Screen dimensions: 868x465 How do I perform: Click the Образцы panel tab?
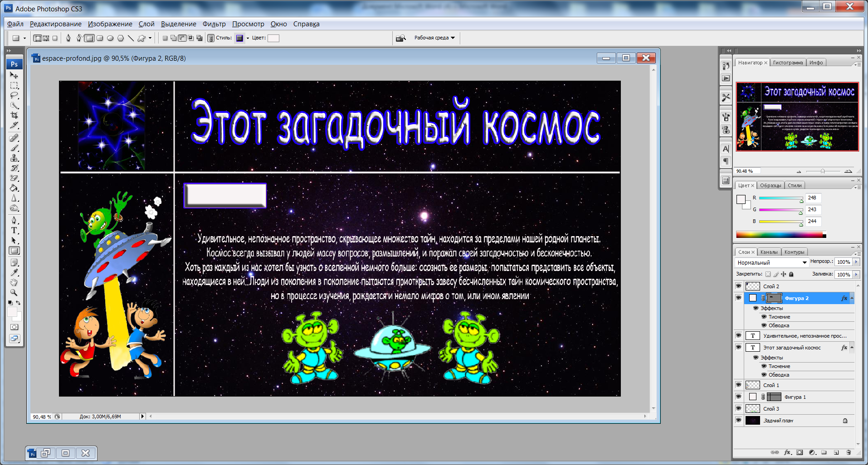771,185
